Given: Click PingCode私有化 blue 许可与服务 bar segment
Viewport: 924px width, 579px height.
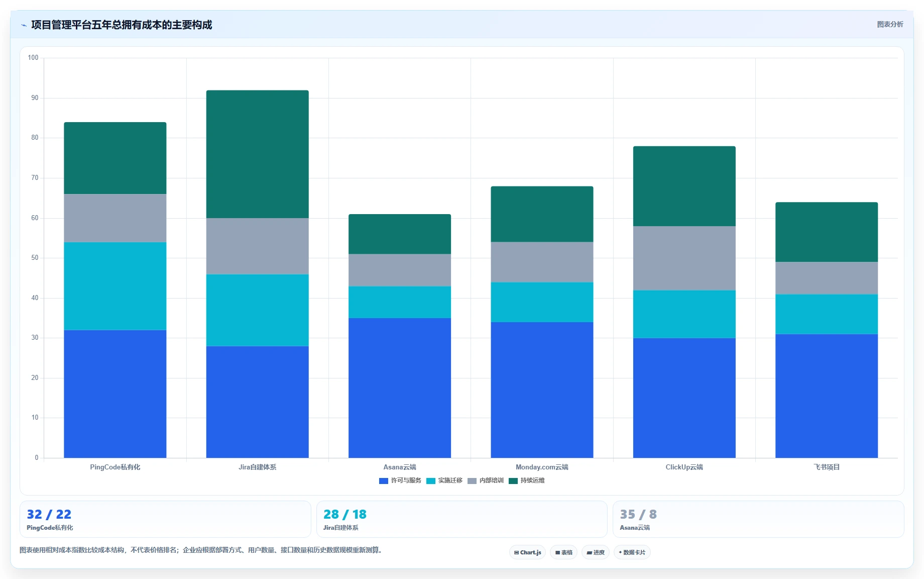Looking at the screenshot, I should coord(115,394).
